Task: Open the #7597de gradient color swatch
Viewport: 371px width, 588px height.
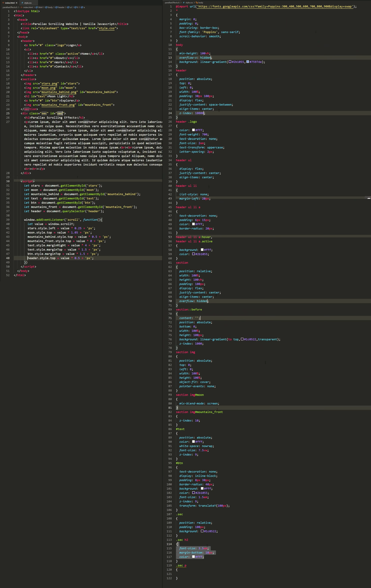Action: click(248, 62)
